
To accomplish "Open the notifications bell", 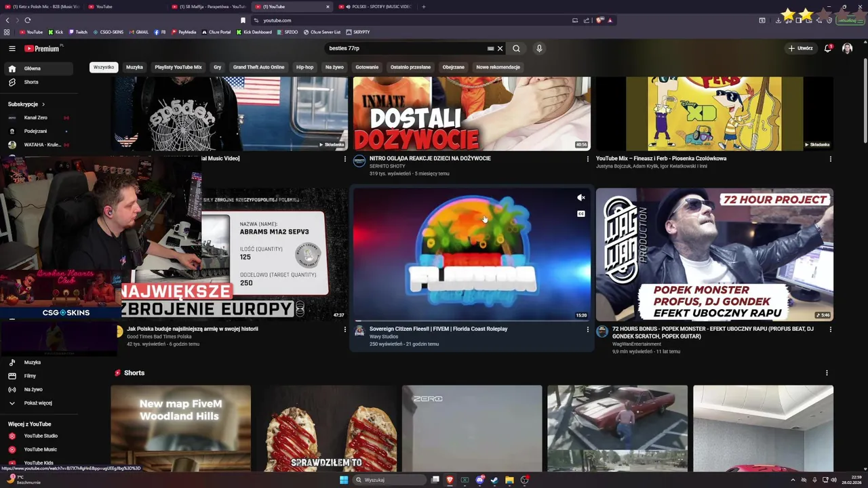I will click(828, 48).
